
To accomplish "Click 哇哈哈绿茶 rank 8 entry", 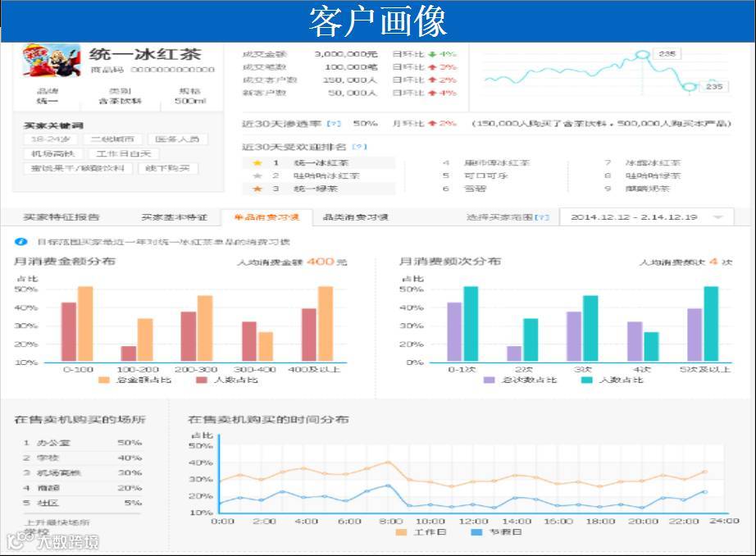I will pyautogui.click(x=653, y=175).
